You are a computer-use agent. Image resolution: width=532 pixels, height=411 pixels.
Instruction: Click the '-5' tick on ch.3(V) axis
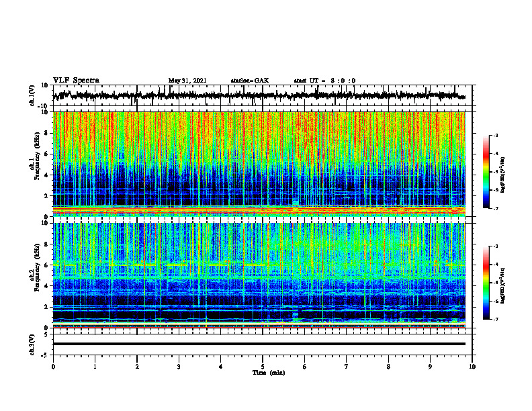tap(45, 355)
